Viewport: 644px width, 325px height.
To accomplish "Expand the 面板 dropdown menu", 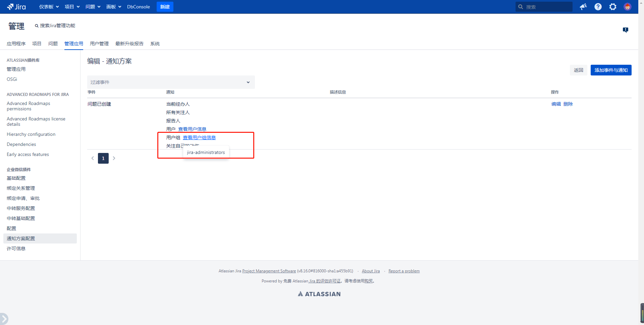I will (114, 7).
